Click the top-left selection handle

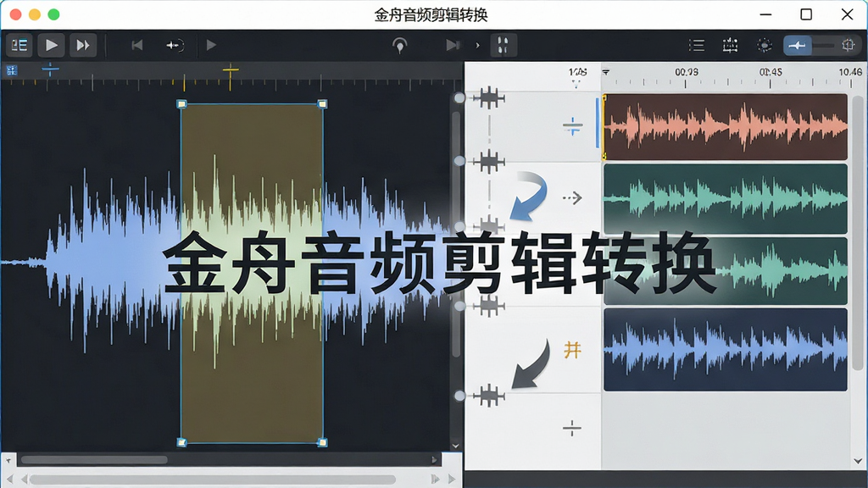(181, 104)
